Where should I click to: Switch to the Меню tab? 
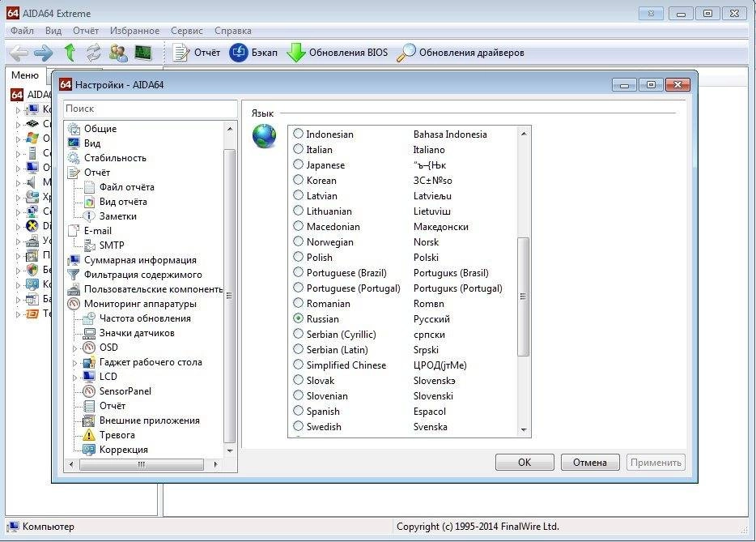[25, 75]
